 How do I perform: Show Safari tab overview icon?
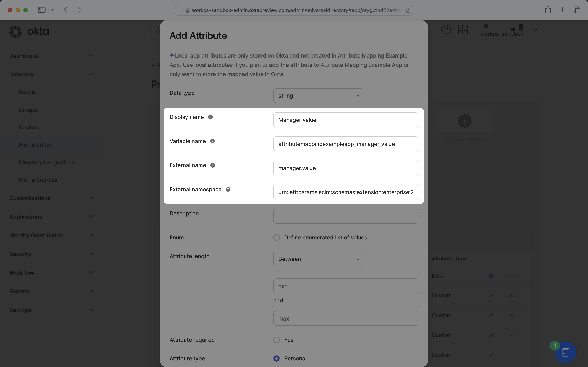pyautogui.click(x=577, y=10)
